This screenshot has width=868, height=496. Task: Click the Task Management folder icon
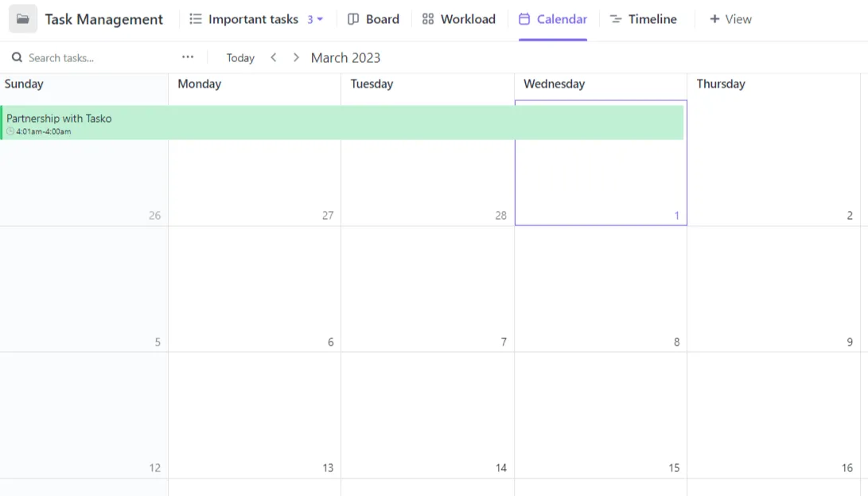click(x=23, y=19)
